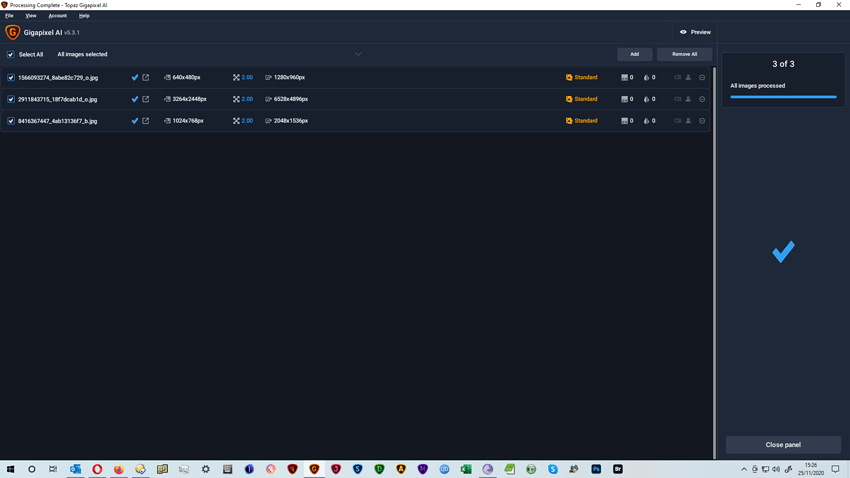Open the Account menu
This screenshot has width=850, height=478.
pyautogui.click(x=57, y=16)
